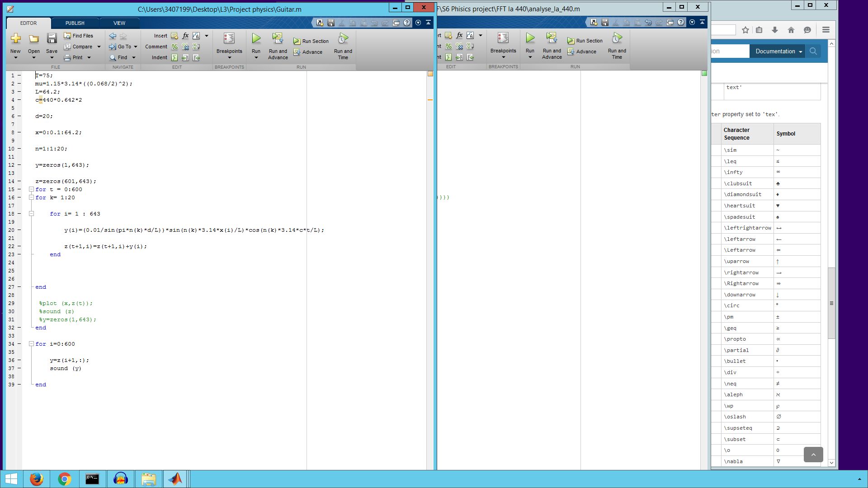Viewport: 868px width, 488px height.
Task: Click the Find Files icon
Action: 78,36
